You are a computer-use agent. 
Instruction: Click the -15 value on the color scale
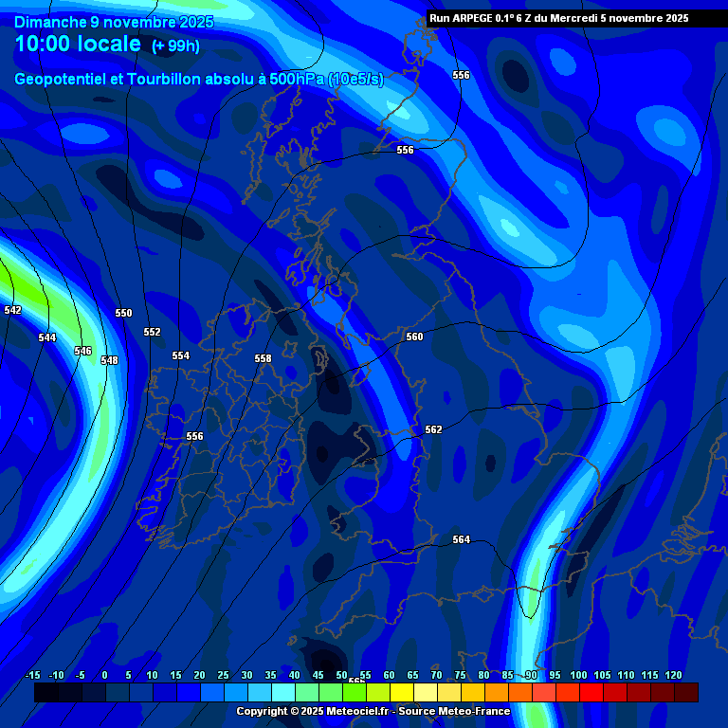tap(34, 674)
